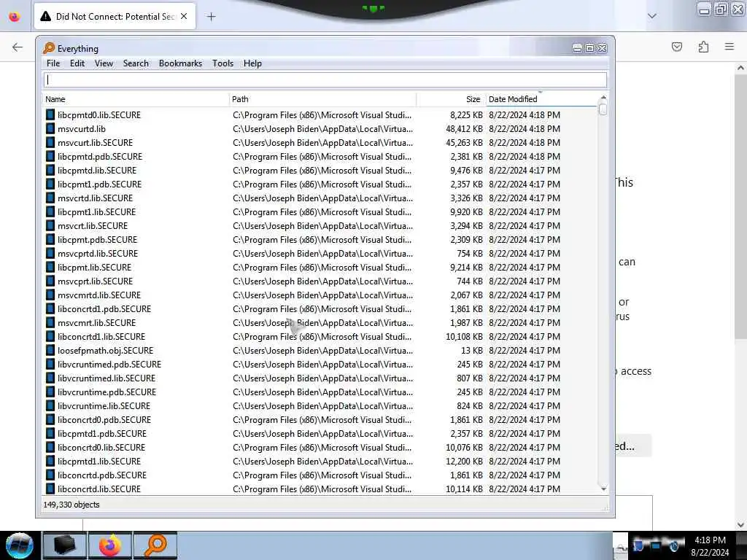Image resolution: width=747 pixels, height=560 pixels.
Task: Click the file icon of libcpmt1.pdb.SECURE
Action: click(x=50, y=184)
